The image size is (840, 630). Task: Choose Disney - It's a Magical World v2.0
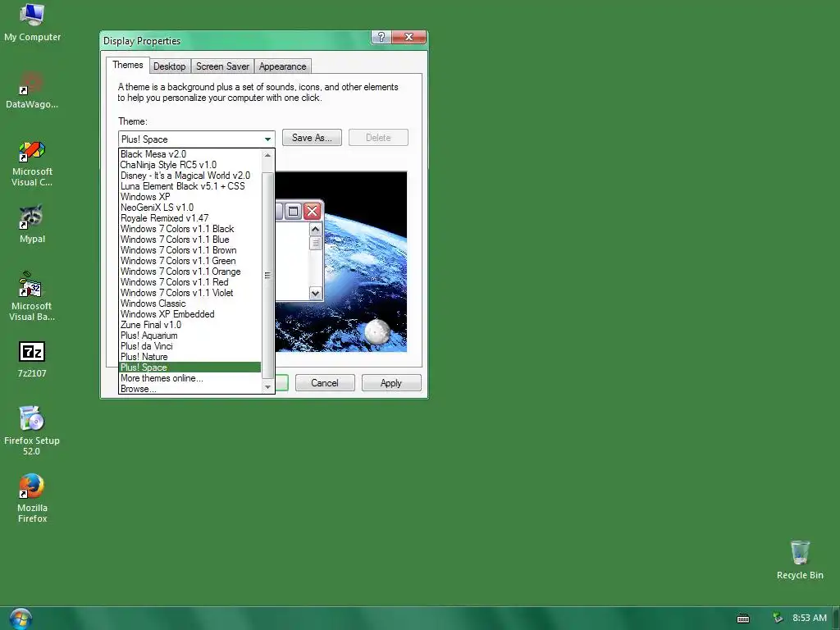[x=189, y=176]
